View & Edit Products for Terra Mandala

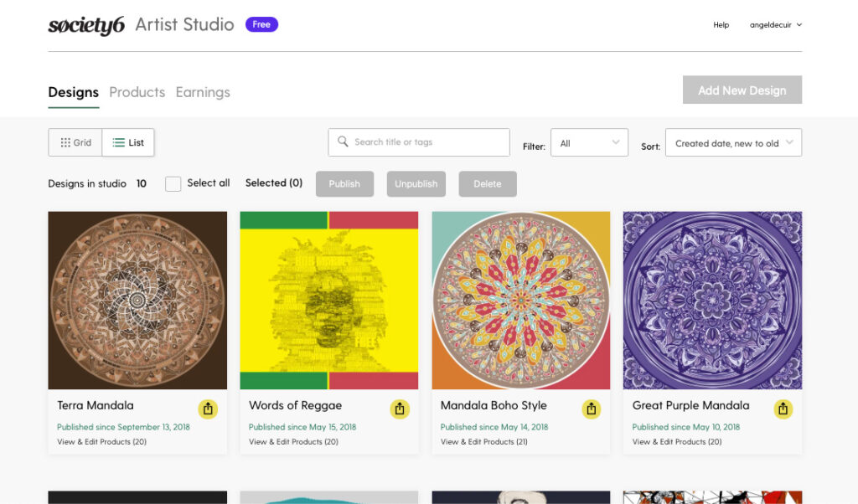(x=101, y=442)
